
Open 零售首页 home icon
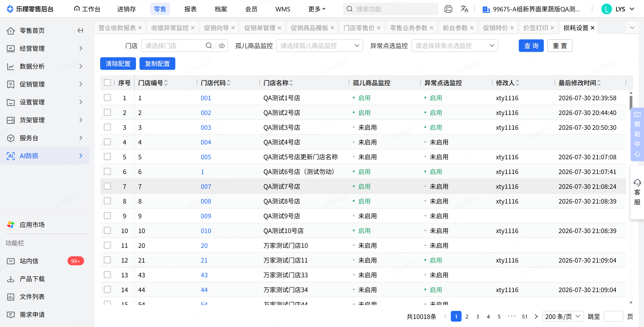click(11, 30)
